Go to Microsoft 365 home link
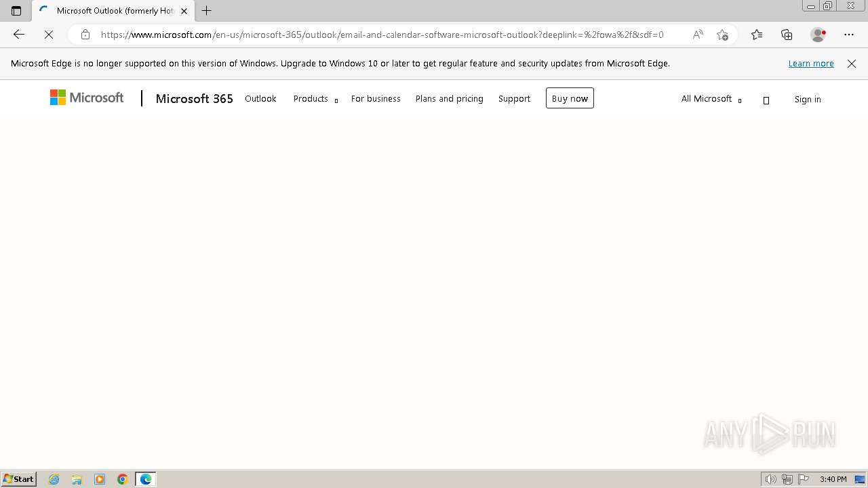Screen dimensions: 868x488 point(194,99)
